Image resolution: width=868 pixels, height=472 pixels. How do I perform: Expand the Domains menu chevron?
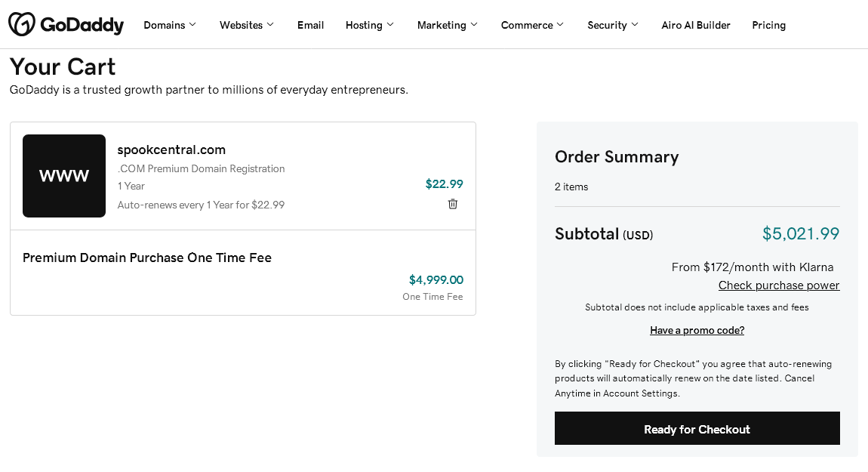pyautogui.click(x=192, y=24)
